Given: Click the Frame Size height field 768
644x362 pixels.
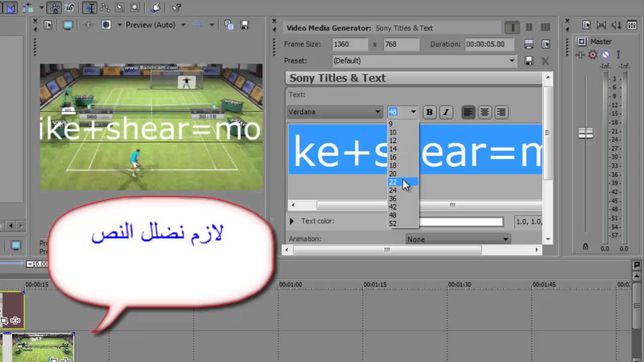Looking at the screenshot, I should pyautogui.click(x=401, y=44).
